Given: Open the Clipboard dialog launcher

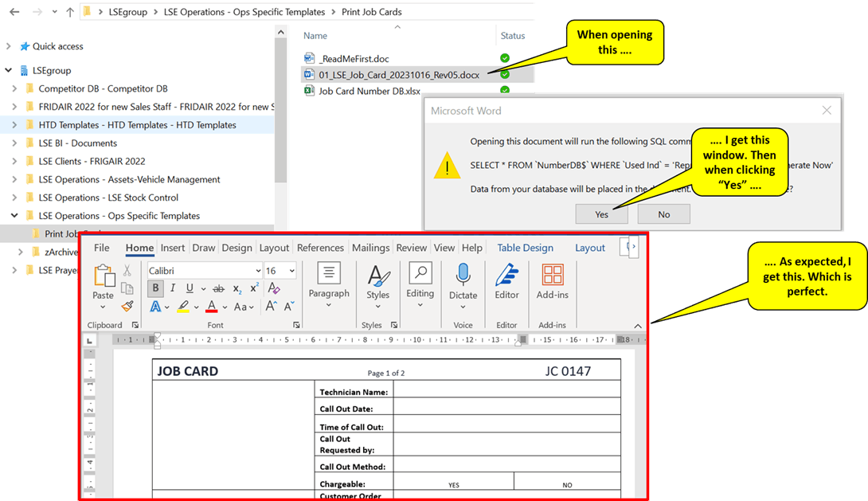Looking at the screenshot, I should tap(135, 325).
